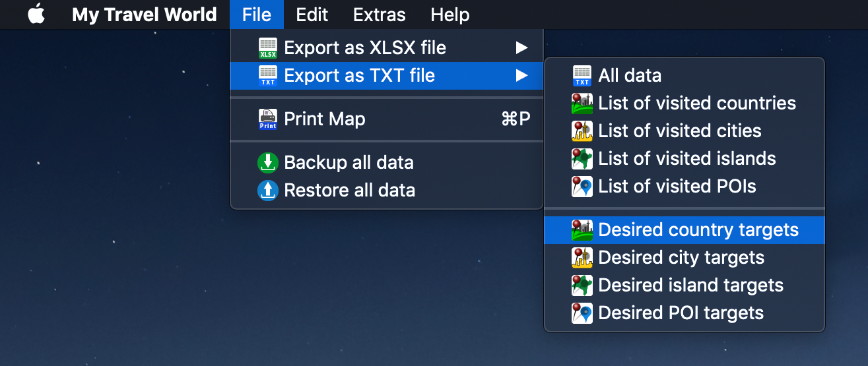Export List of visited islands
The width and height of the screenshot is (868, 366).
(684, 159)
